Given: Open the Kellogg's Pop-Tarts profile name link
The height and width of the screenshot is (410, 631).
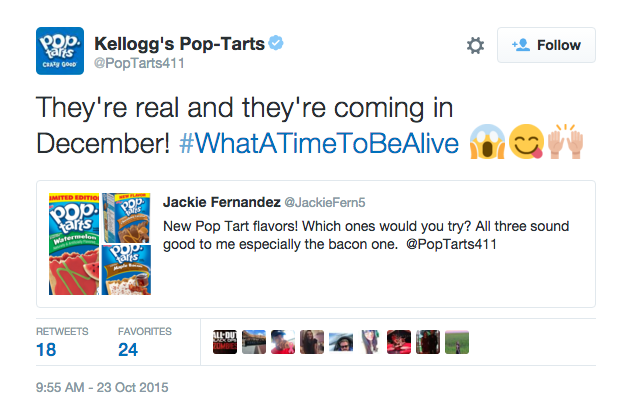Looking at the screenshot, I should coord(178,43).
